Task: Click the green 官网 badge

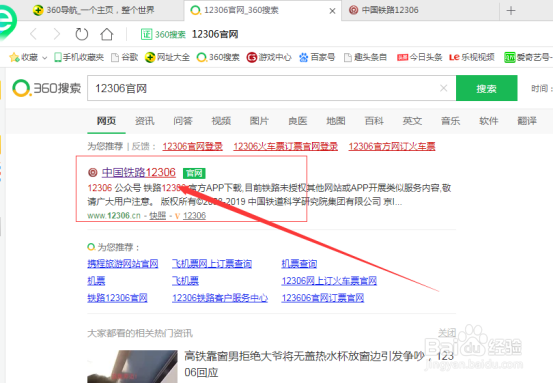Action: click(x=194, y=173)
